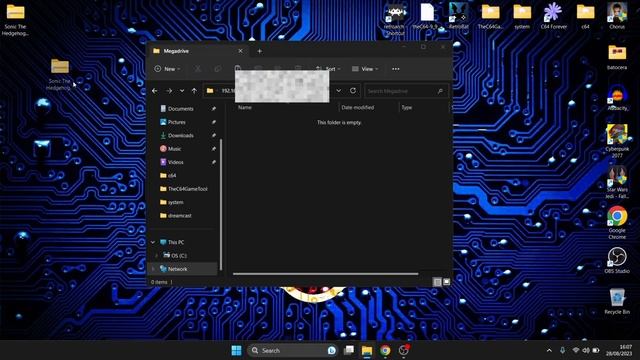Open the Sort dropdown menu

328,69
